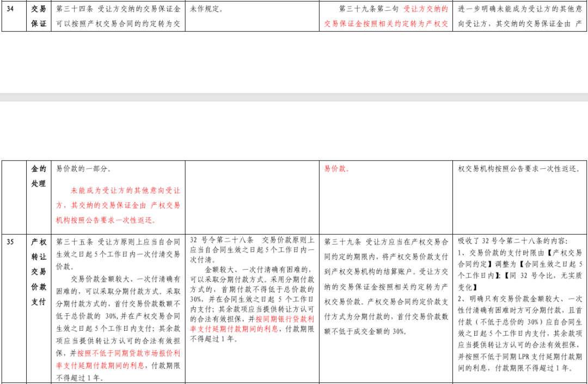Click row number 34 cell
The height and width of the screenshot is (384, 588).
tap(14, 16)
